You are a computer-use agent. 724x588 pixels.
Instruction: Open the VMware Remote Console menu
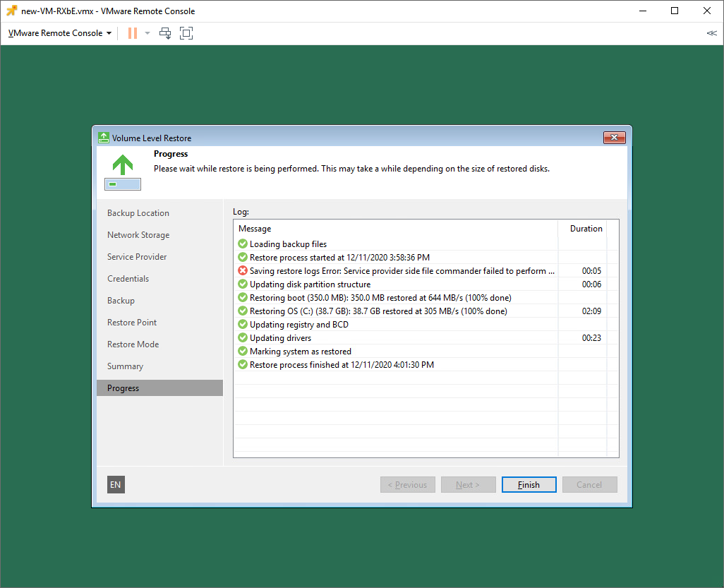[x=60, y=33]
